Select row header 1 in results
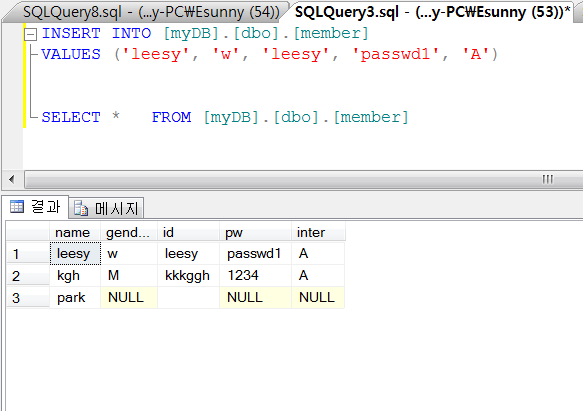The width and height of the screenshot is (583, 411). point(28,254)
